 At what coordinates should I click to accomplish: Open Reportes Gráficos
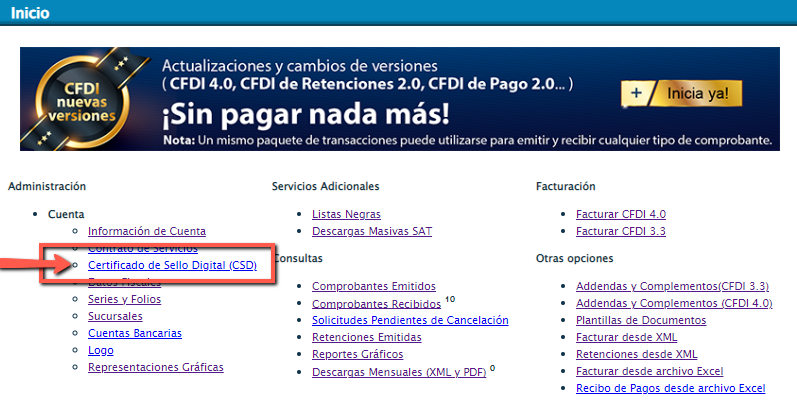pyautogui.click(x=357, y=354)
